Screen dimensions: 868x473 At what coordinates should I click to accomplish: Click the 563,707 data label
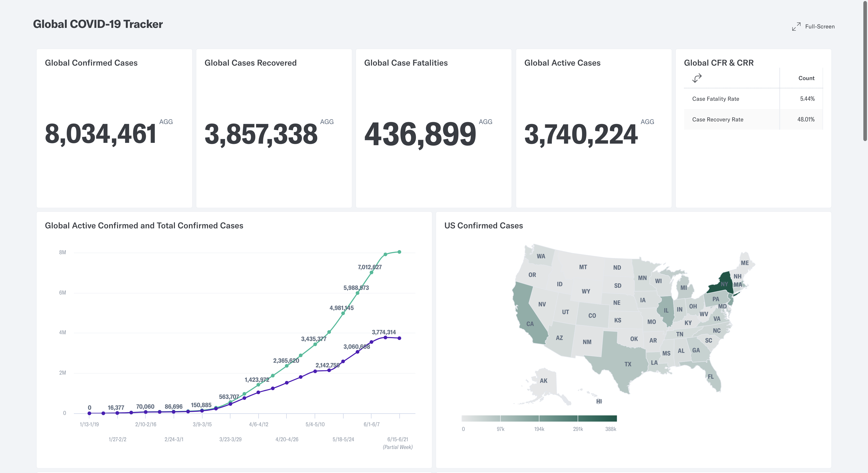229,397
